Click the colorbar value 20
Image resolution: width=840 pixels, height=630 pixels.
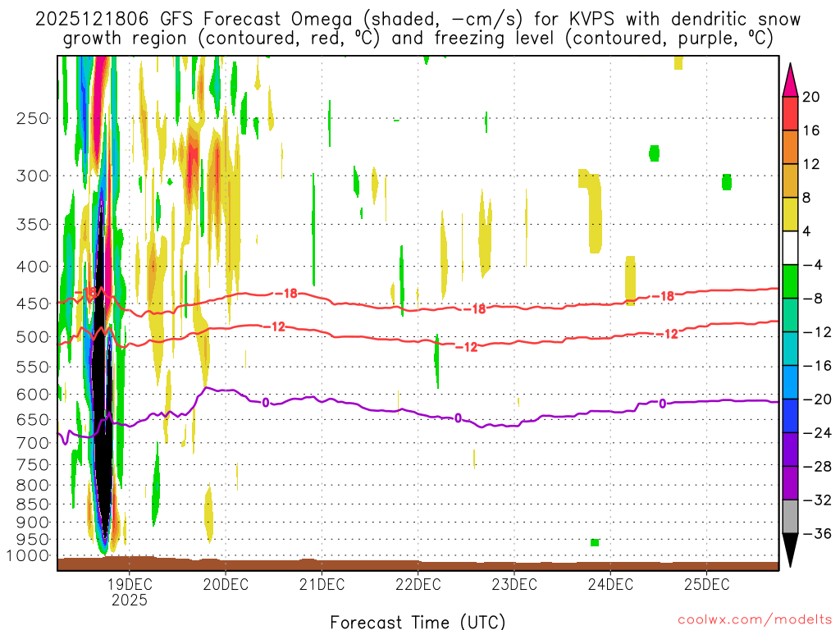pyautogui.click(x=811, y=97)
